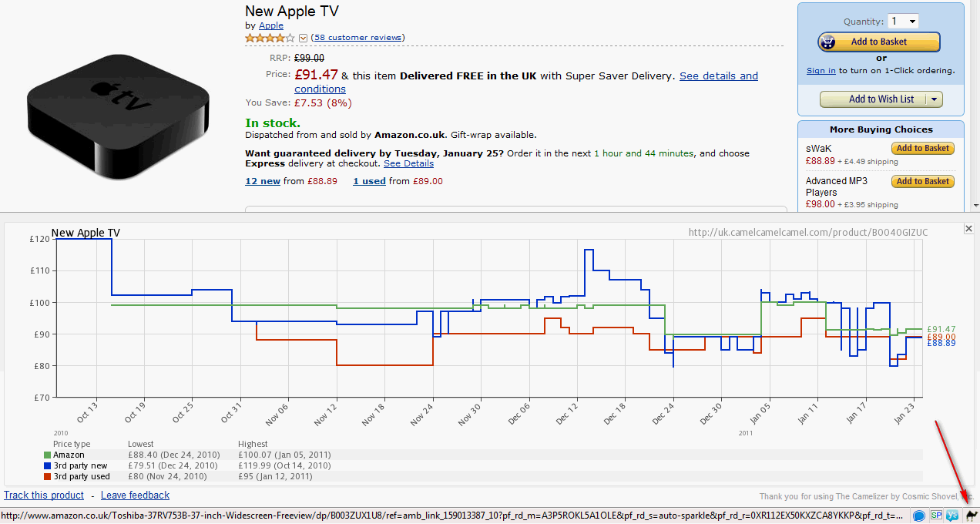The height and width of the screenshot is (524, 980).
Task: Click the blue circle icon in status bar
Action: tap(919, 516)
